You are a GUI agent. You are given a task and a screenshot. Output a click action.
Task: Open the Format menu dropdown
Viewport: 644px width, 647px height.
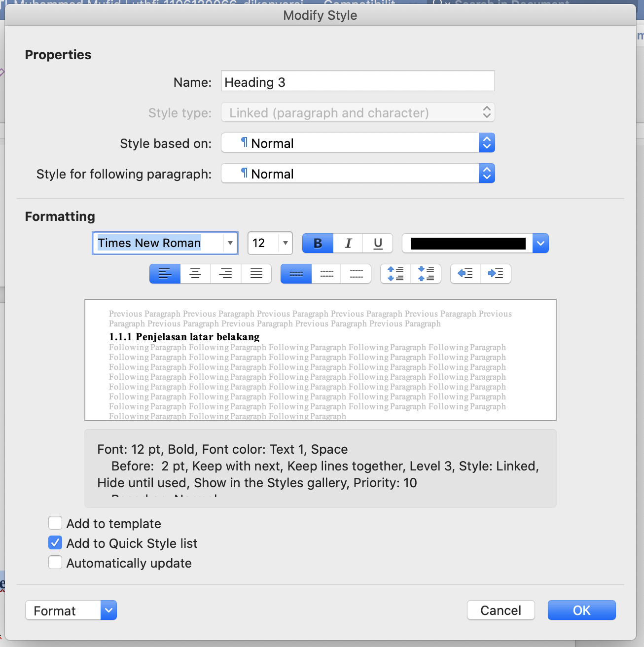108,610
